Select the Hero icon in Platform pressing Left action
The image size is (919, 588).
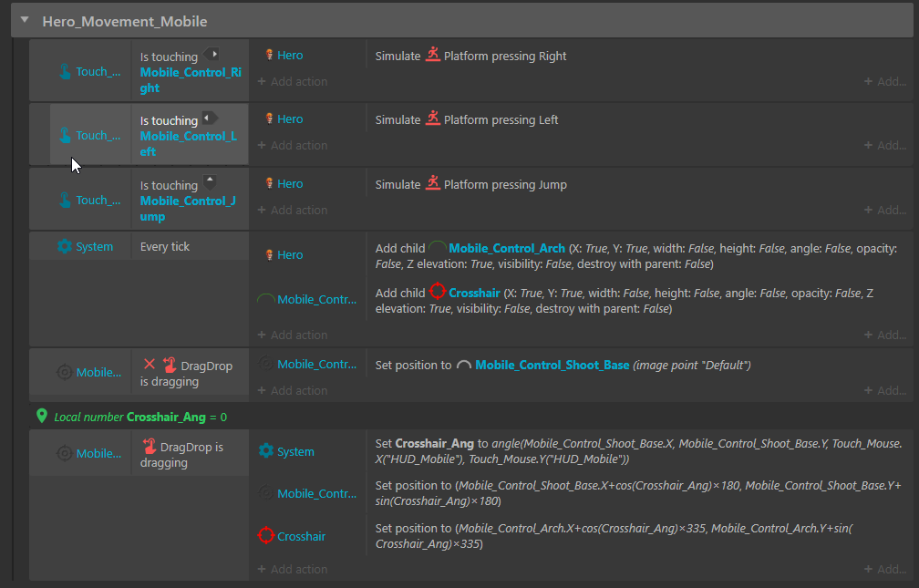point(269,119)
